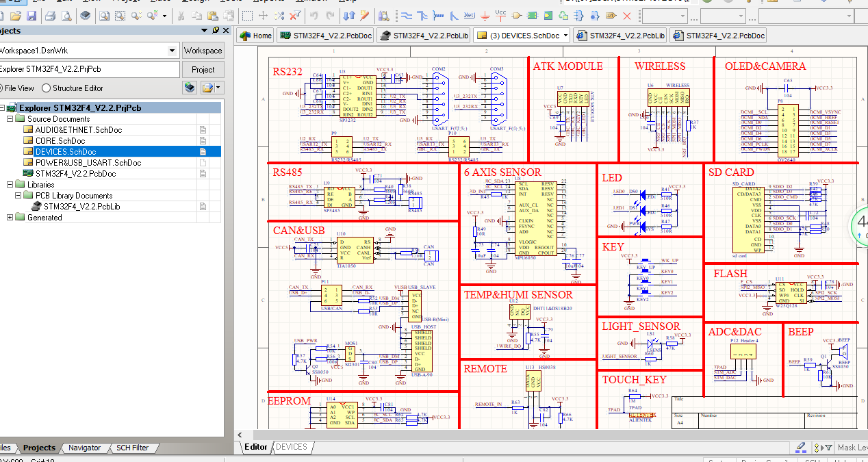The width and height of the screenshot is (868, 462).
Task: Open the Home document tab
Action: 255,36
